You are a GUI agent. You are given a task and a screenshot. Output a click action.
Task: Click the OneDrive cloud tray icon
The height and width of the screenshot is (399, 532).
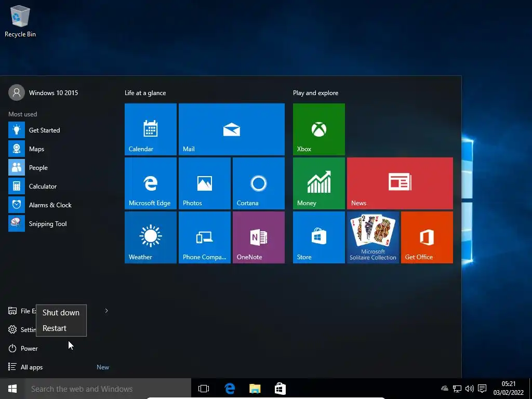point(445,389)
